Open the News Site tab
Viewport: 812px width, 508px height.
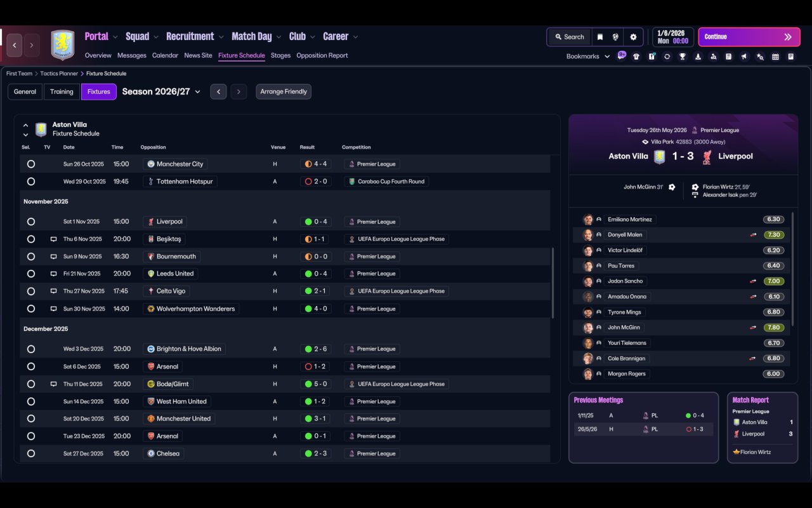[x=198, y=55]
